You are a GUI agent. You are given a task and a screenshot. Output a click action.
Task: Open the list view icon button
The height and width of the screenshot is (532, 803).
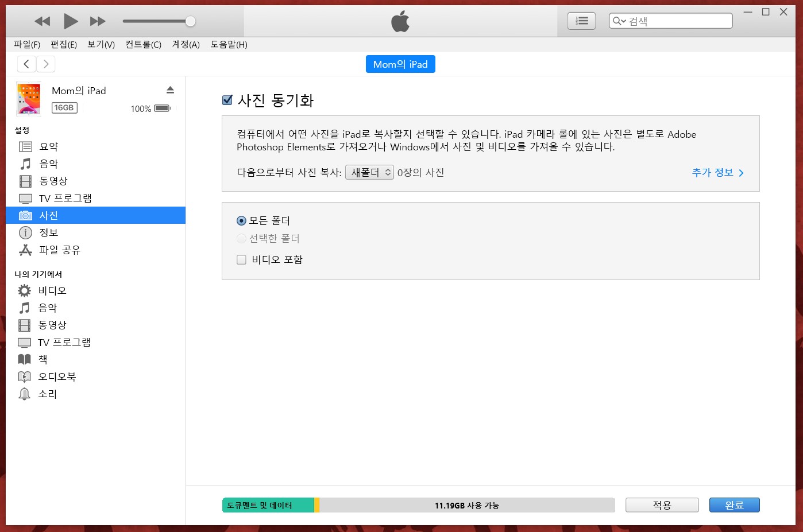point(581,21)
